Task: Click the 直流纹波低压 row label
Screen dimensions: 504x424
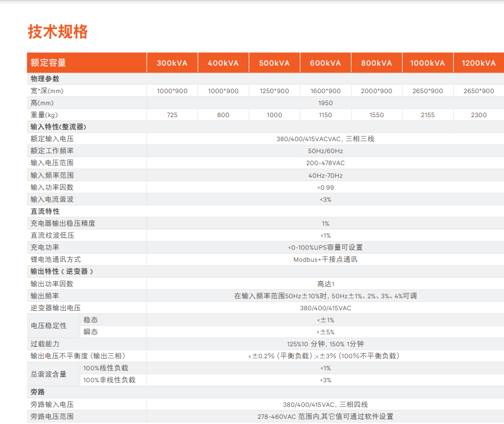Action: click(53, 235)
